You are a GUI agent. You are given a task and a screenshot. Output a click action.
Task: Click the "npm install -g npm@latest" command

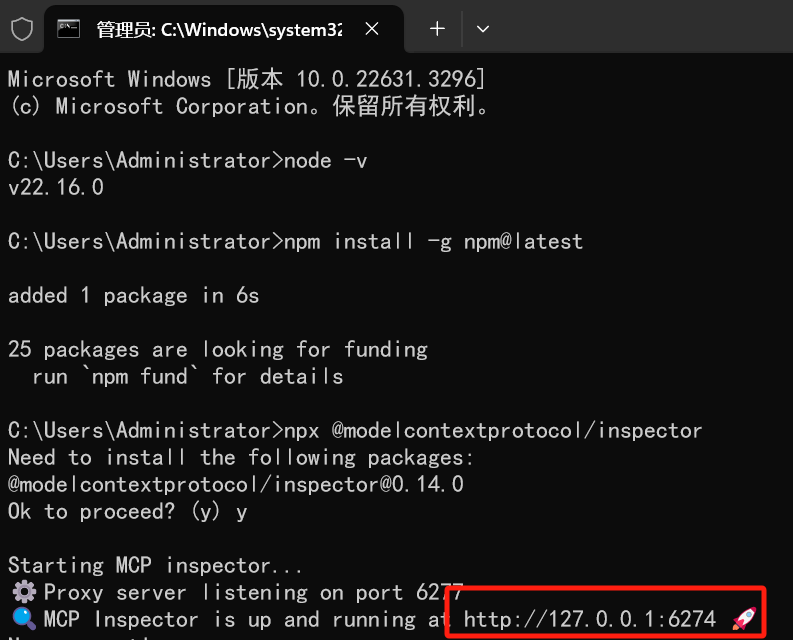[x=433, y=241]
